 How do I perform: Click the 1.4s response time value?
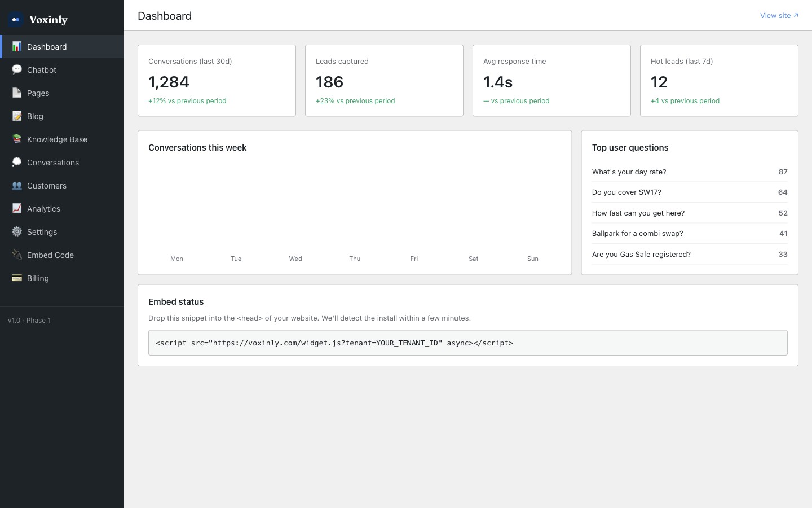498,82
